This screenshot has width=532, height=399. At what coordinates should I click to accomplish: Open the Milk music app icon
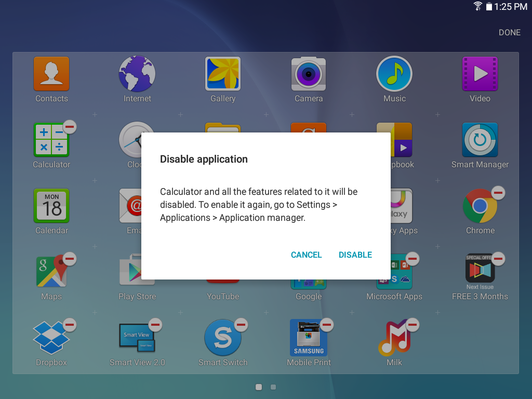coord(394,337)
